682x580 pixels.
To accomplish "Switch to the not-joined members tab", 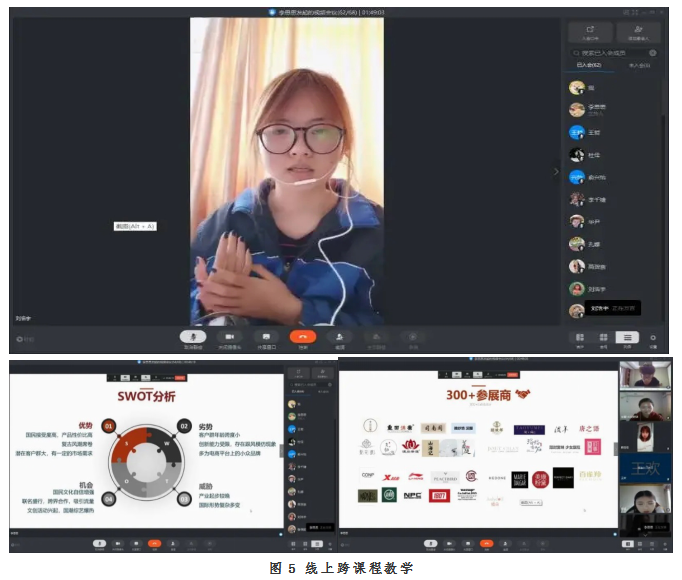I will pos(638,65).
